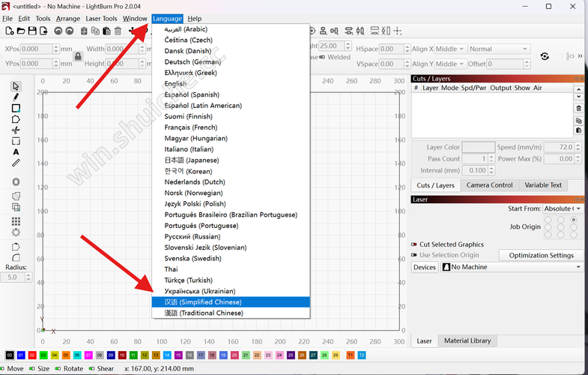Expand the No Machine device dropdown
Screen dimensions: 588x375
(x=512, y=267)
